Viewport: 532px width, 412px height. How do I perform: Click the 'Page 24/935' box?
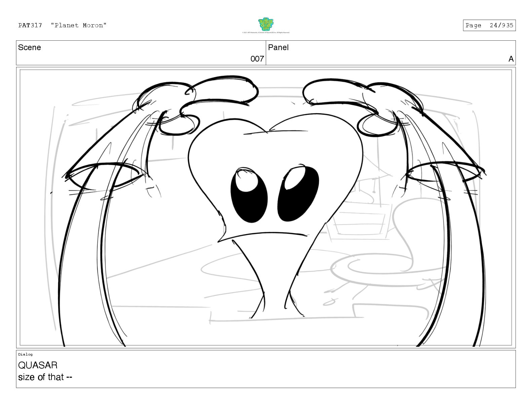pos(489,25)
